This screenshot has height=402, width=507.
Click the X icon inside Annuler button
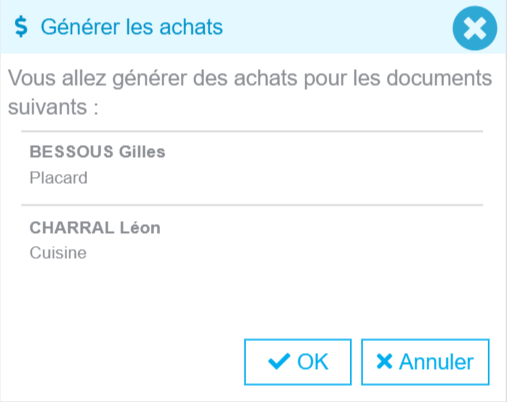coord(384,361)
